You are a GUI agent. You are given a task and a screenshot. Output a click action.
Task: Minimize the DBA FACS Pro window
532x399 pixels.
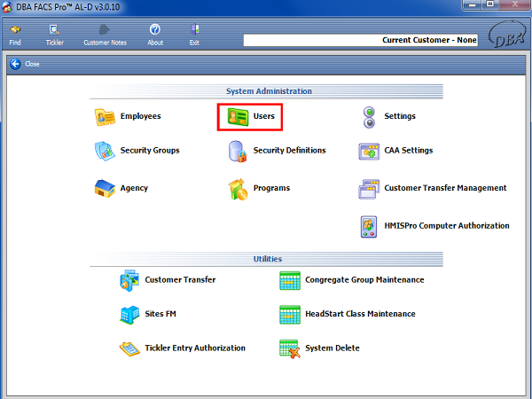click(473, 4)
